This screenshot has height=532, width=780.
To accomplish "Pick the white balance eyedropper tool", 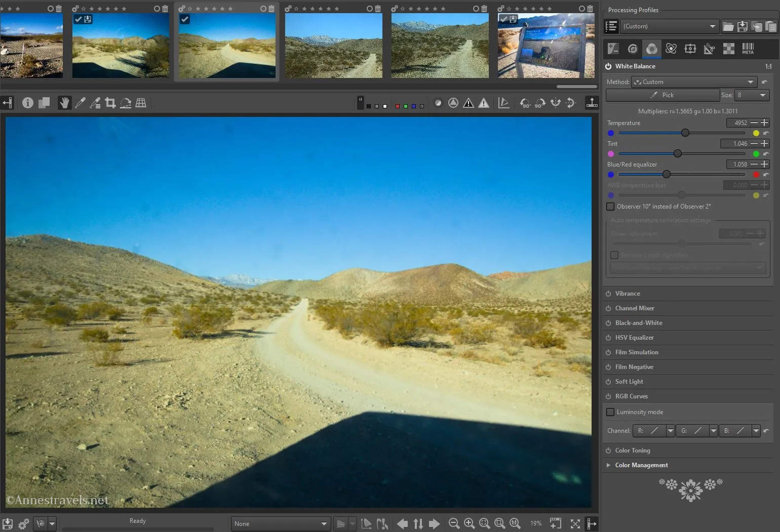I will coord(80,103).
